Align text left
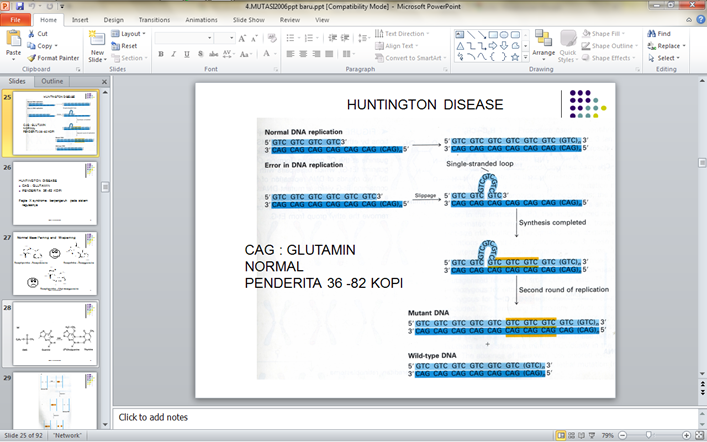707x442 pixels. (x=290, y=54)
